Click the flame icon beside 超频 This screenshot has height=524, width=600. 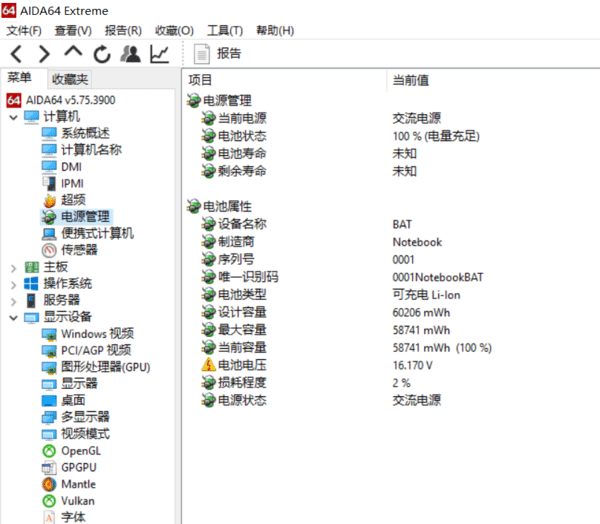49,200
